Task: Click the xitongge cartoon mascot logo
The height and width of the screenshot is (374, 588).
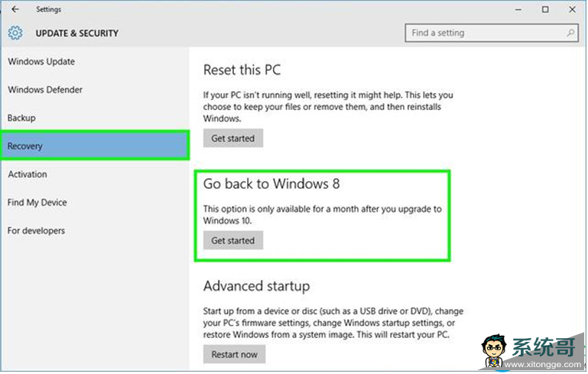Action: (x=494, y=351)
